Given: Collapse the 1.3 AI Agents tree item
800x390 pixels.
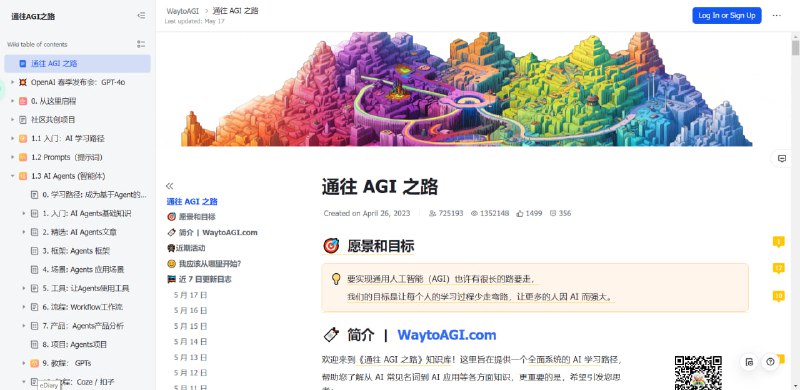Looking at the screenshot, I should [x=12, y=176].
